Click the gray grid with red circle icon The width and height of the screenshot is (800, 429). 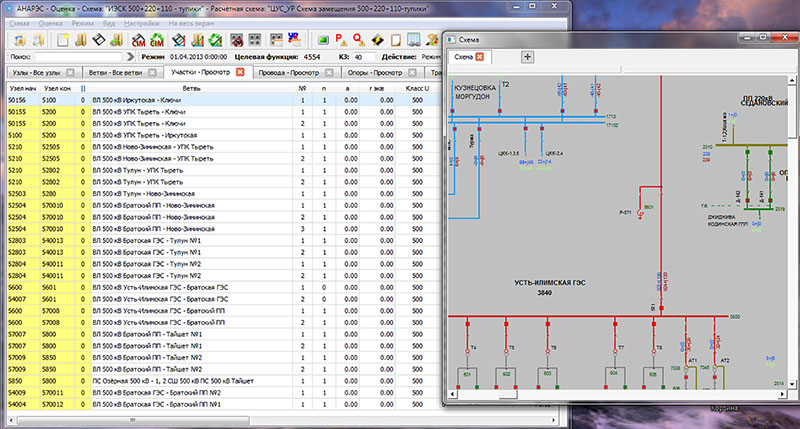(x=236, y=40)
